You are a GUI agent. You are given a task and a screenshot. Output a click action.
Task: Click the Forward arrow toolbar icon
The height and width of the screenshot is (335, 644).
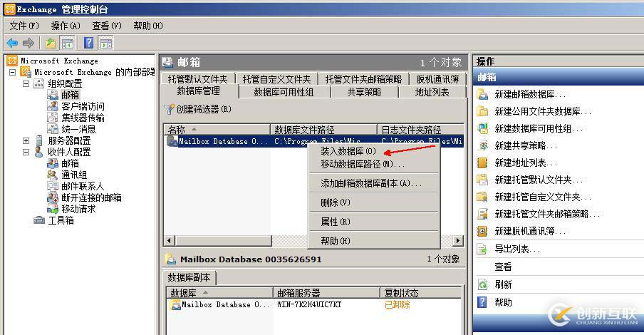coord(28,43)
